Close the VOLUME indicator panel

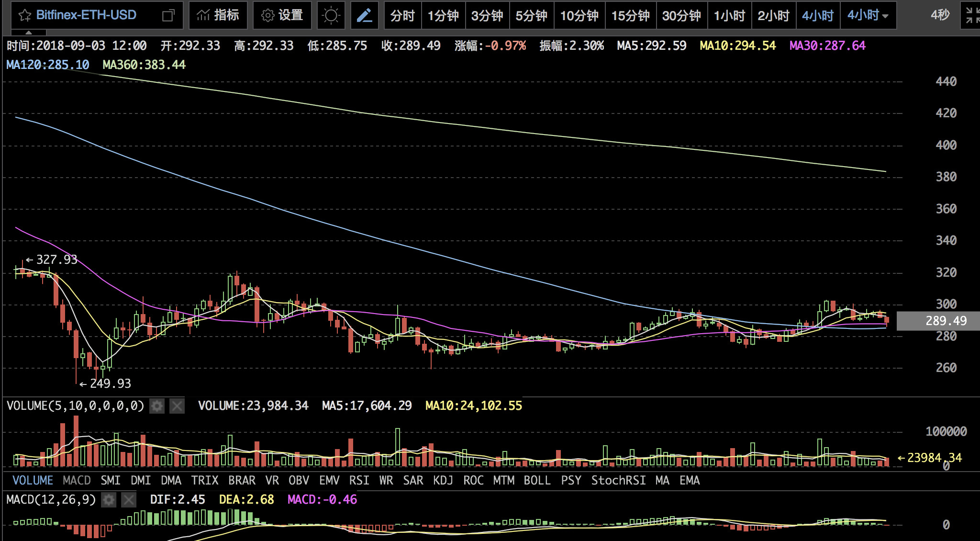177,406
